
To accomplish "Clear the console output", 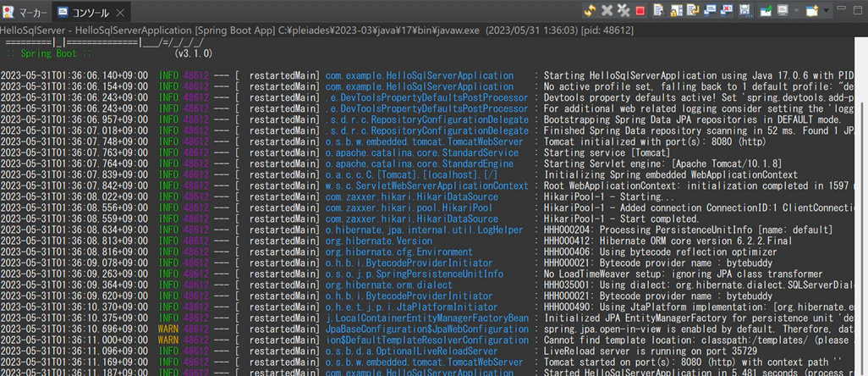I will coord(661,10).
